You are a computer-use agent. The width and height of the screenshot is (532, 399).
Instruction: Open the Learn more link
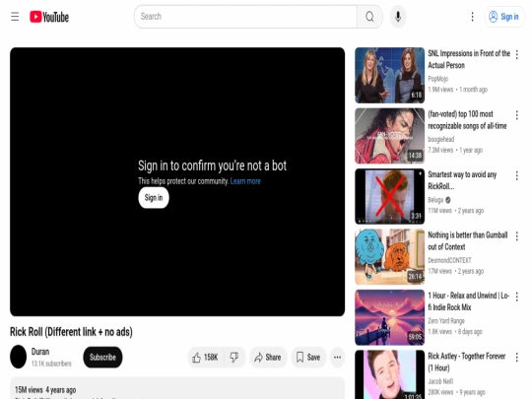coord(245,181)
